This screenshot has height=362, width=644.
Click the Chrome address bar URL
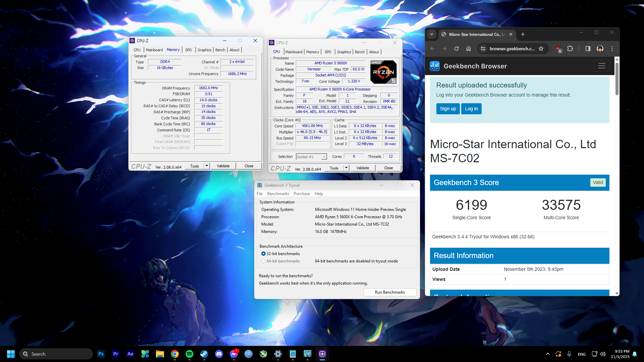(512, 49)
